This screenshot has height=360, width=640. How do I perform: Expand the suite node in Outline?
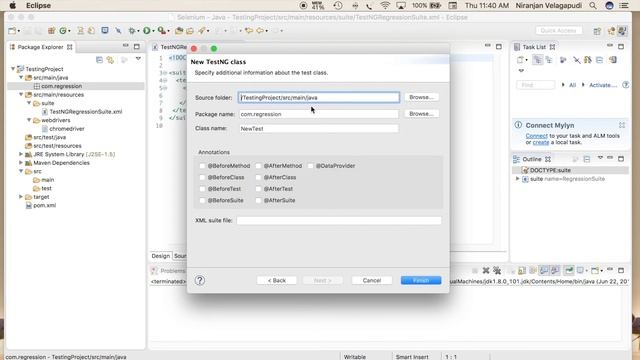[518, 179]
